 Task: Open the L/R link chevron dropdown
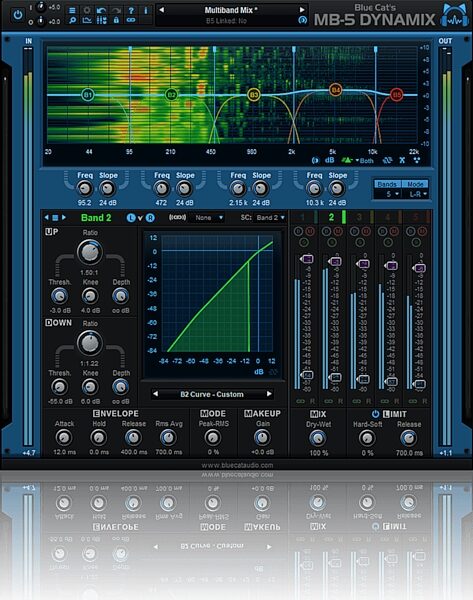coord(140,218)
